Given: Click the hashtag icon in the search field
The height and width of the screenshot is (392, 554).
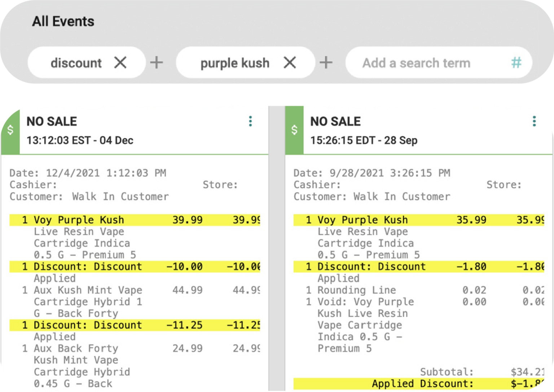Looking at the screenshot, I should click(x=516, y=63).
